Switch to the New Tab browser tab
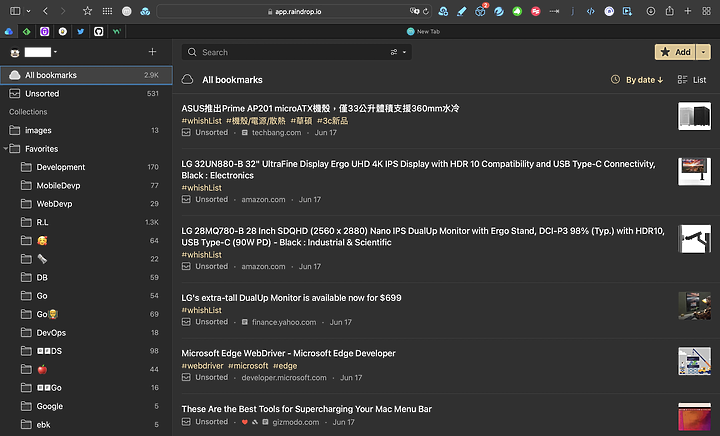The width and height of the screenshot is (720, 436). (423, 31)
